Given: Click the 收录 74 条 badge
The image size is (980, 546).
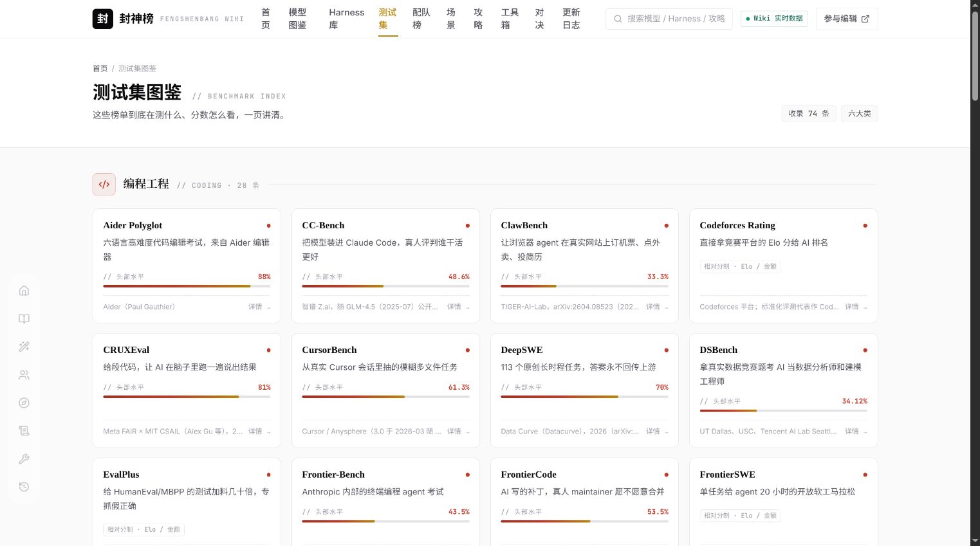Looking at the screenshot, I should tap(809, 114).
